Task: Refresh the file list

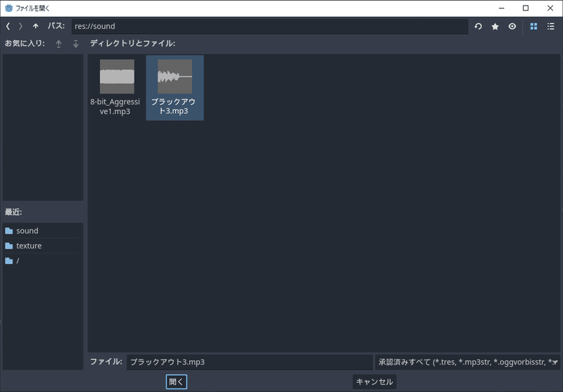Action: tap(478, 26)
